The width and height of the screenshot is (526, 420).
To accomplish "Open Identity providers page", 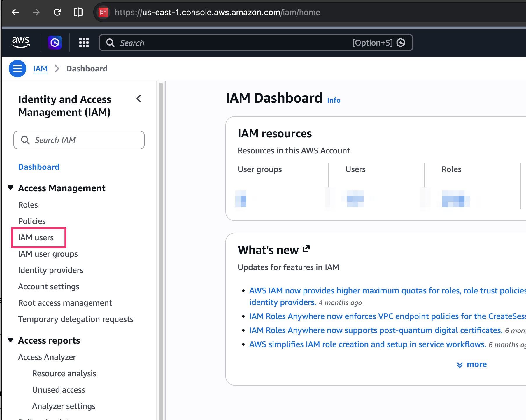I will [x=51, y=270].
